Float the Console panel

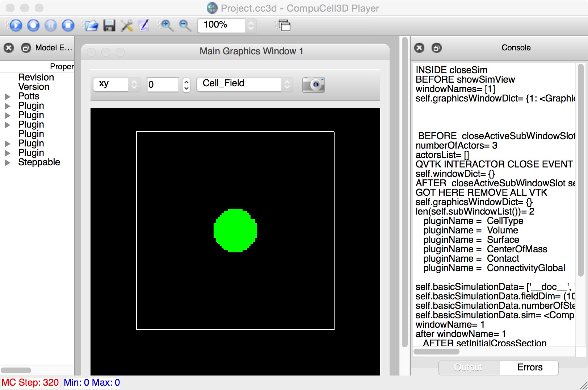437,48
